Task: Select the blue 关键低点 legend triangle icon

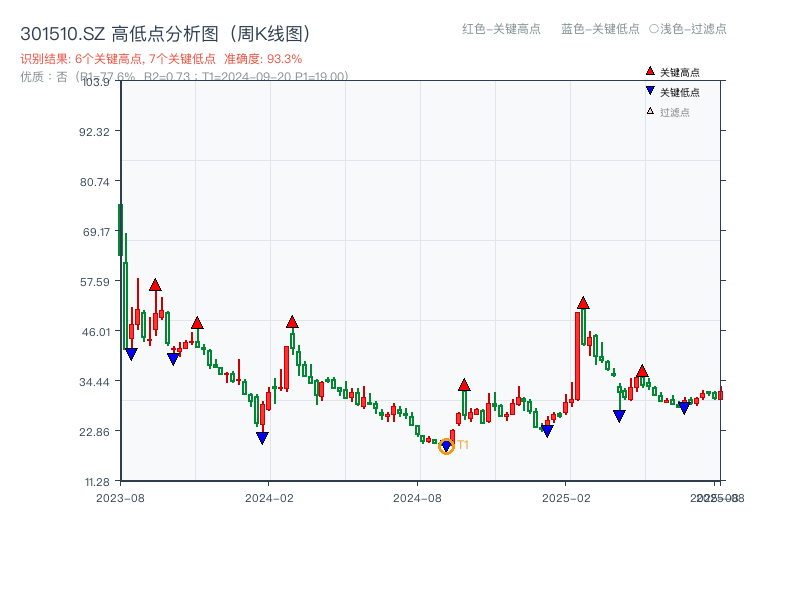Action: point(648,90)
